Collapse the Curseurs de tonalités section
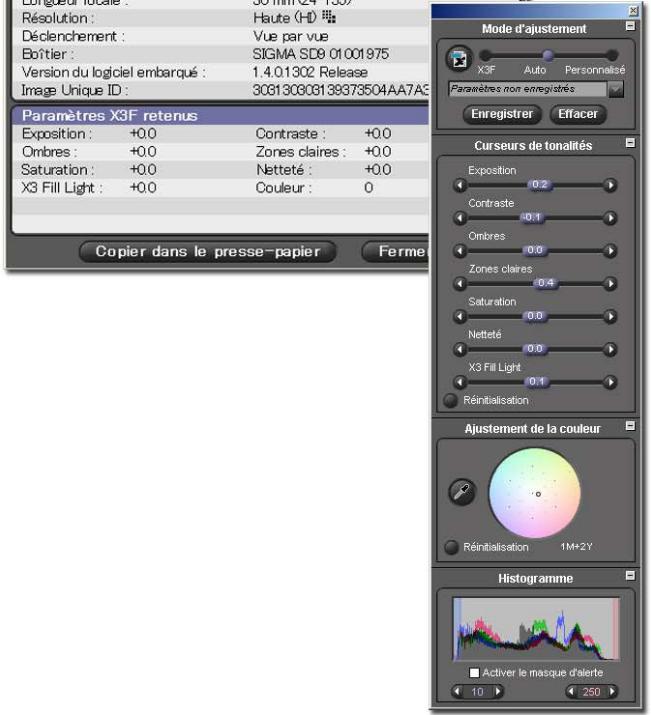This screenshot has width=651, height=715. [x=630, y=143]
